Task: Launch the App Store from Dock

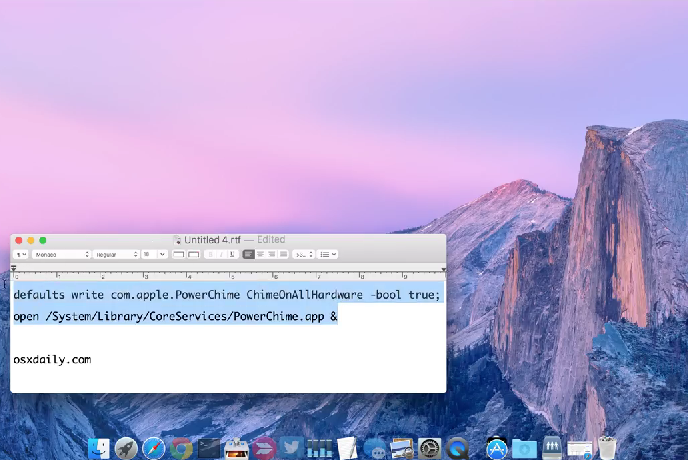Action: coord(497,449)
